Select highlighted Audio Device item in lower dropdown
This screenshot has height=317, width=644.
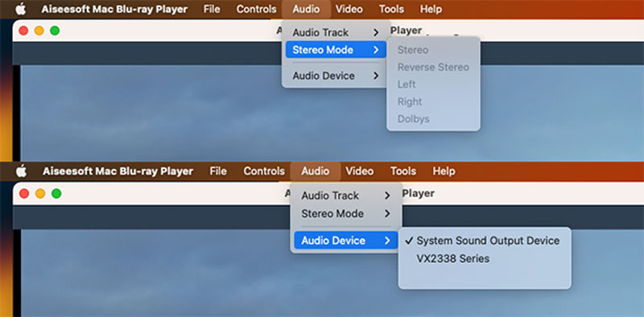coord(346,241)
